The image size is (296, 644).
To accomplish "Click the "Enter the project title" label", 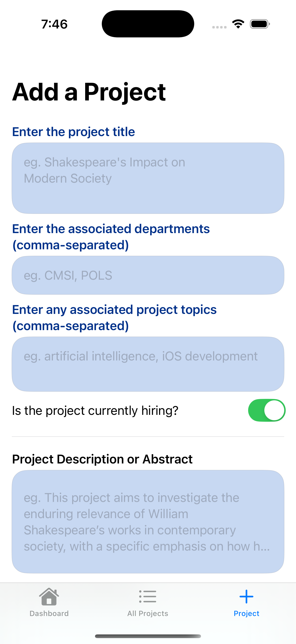I will [x=73, y=132].
